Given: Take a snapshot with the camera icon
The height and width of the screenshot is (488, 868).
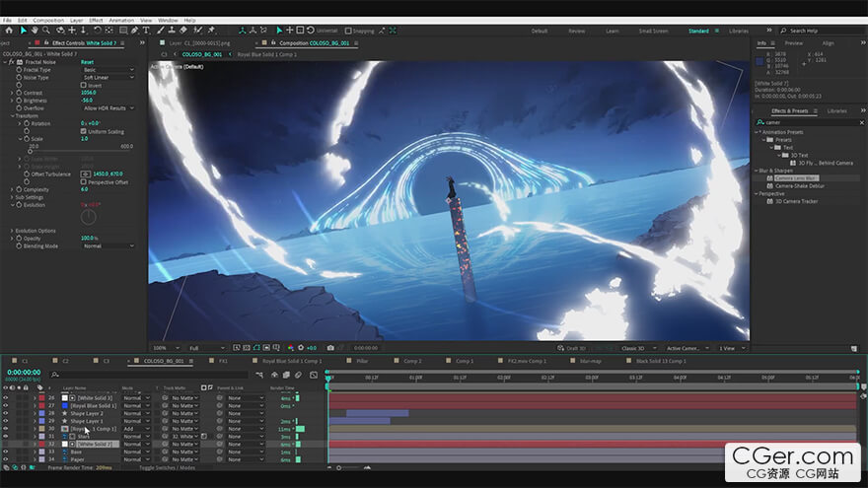Looking at the screenshot, I should point(329,348).
